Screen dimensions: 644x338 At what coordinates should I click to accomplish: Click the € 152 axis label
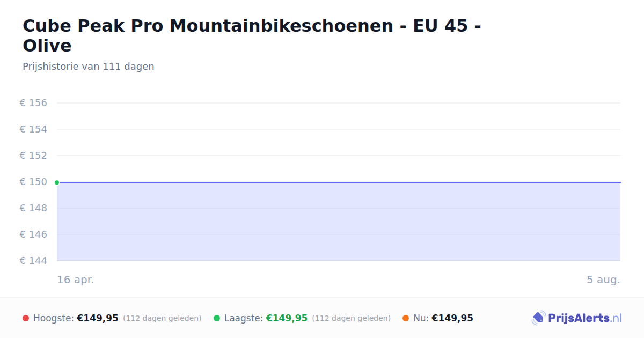(33, 156)
